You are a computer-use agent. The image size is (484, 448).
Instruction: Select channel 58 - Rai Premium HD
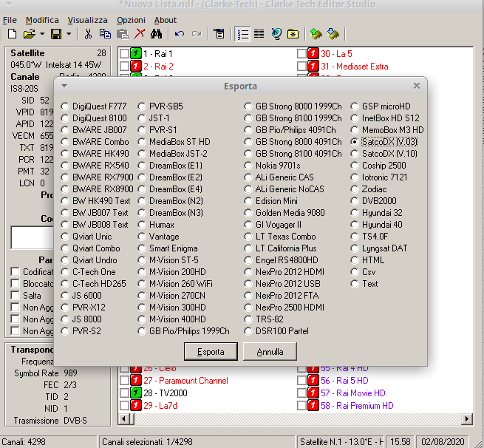point(357,406)
